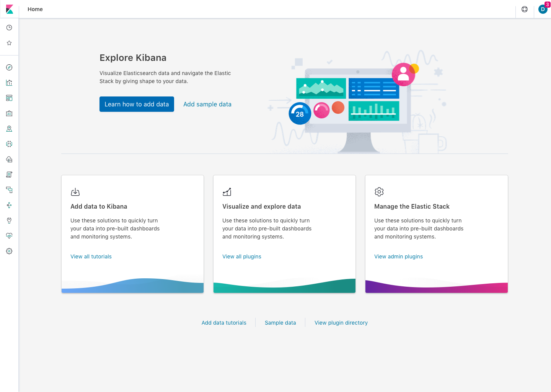
Task: Click the notification badge showing 3
Action: coord(548,4)
